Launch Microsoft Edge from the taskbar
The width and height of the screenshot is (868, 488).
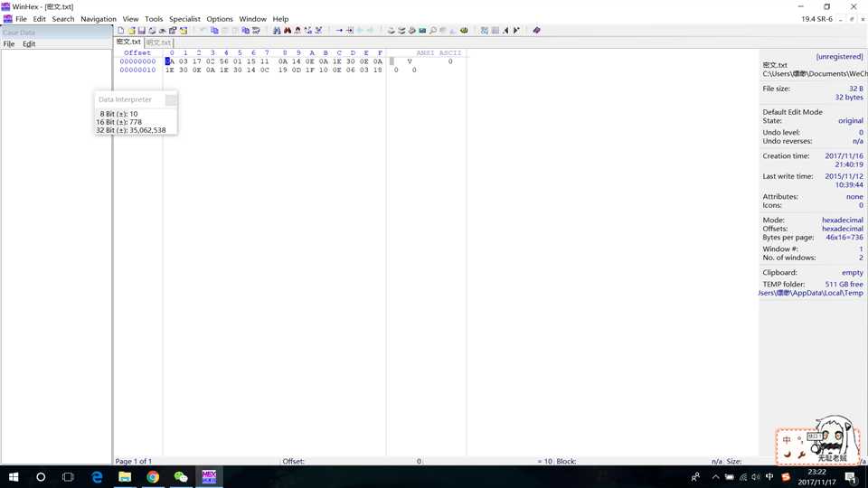[x=97, y=476]
